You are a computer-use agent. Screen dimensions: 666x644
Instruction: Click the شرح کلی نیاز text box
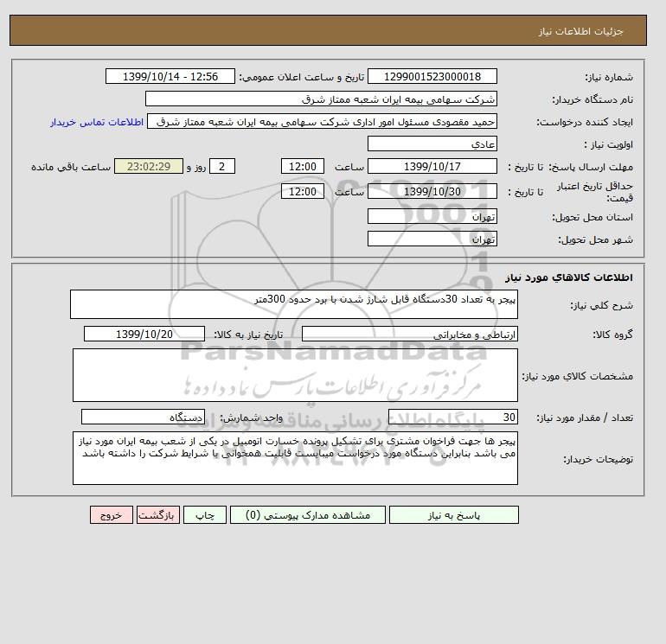tap(294, 304)
